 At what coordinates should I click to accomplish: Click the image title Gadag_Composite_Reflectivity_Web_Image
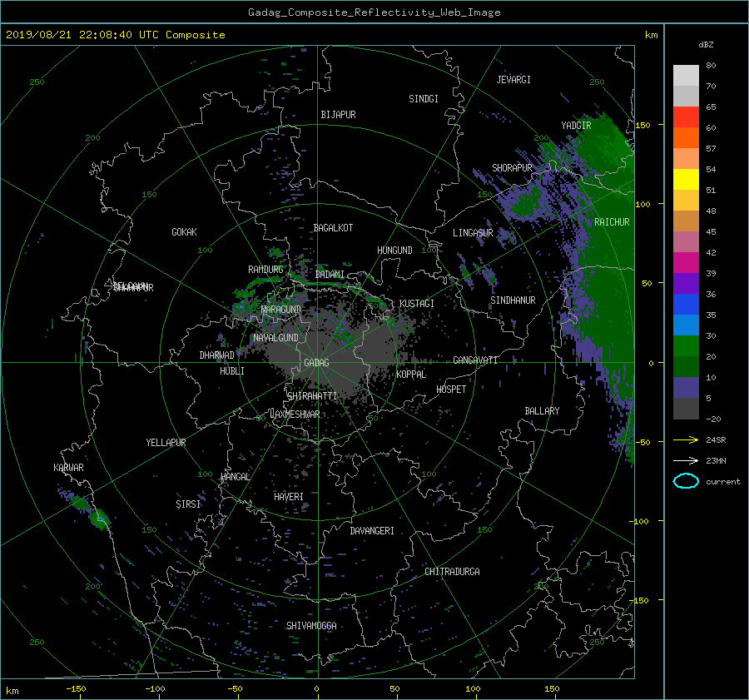[x=374, y=12]
